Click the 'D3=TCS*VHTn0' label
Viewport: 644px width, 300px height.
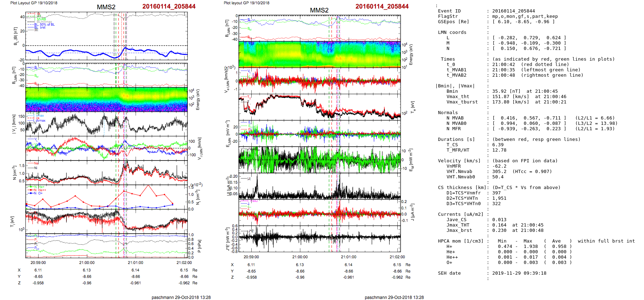[464, 204]
